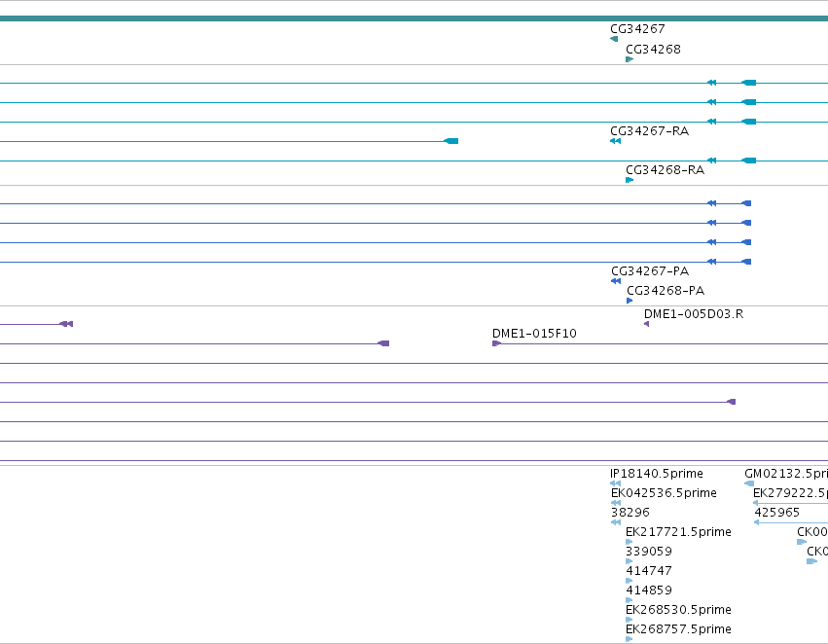Open the CG34268 gene label
The image size is (828, 644).
coord(653,50)
